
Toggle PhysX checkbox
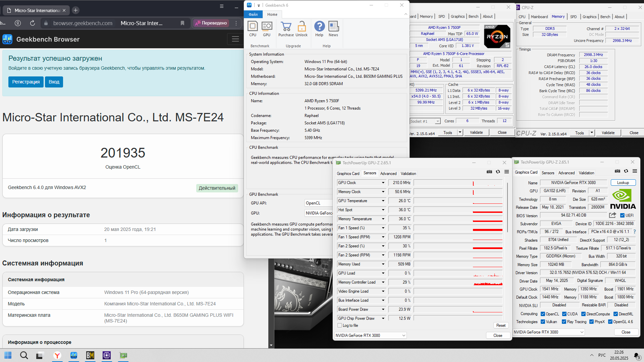click(x=592, y=322)
